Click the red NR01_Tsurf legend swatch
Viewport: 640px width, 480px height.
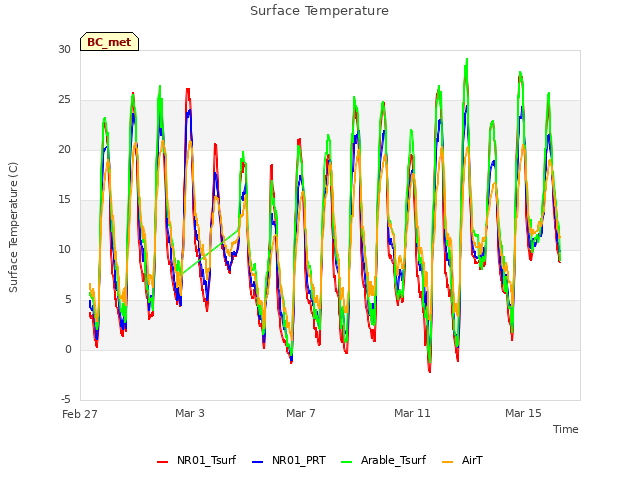(x=162, y=462)
